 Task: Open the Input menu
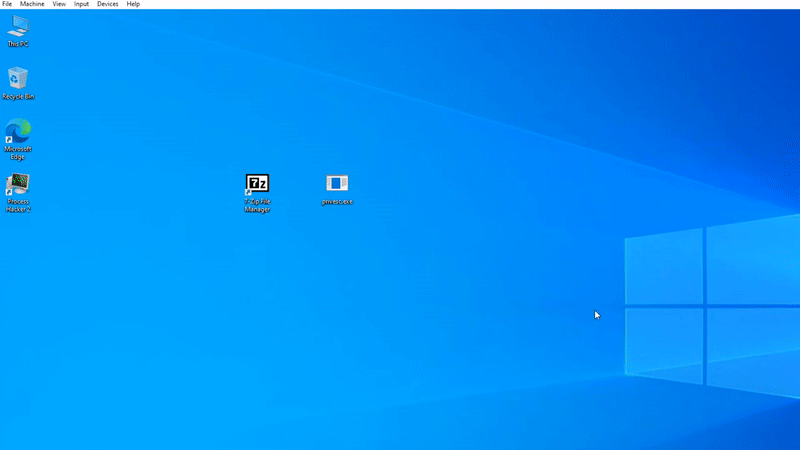(81, 4)
